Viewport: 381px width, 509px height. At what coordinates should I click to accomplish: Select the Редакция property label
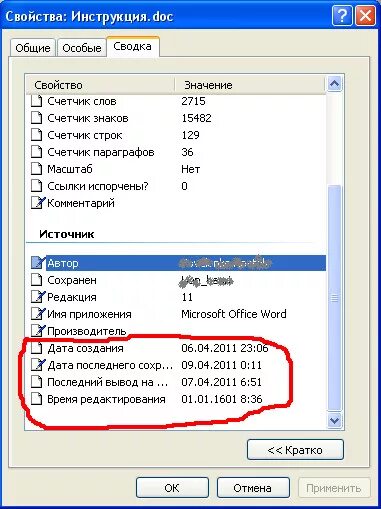(x=72, y=297)
